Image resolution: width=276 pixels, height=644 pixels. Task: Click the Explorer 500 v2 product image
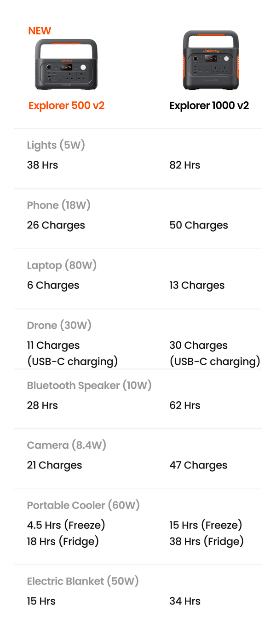click(x=66, y=65)
